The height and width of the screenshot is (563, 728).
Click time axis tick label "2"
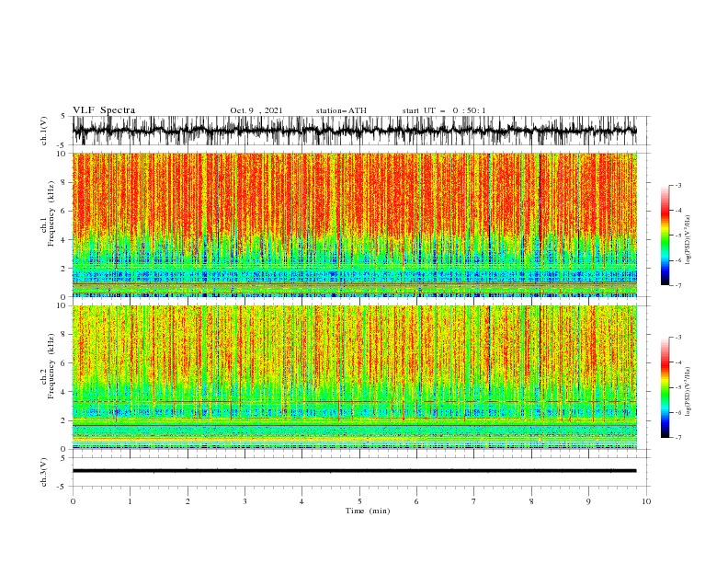pyautogui.click(x=188, y=501)
